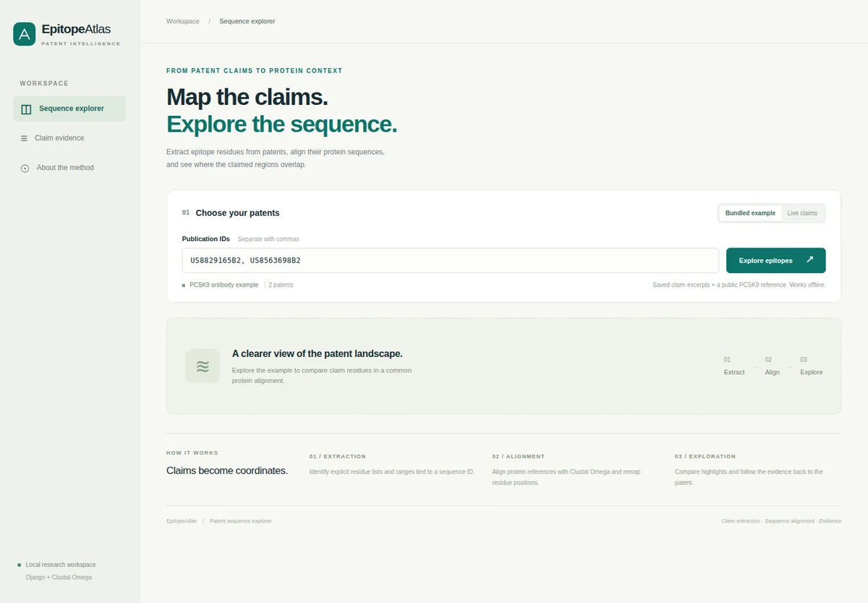
Task: Click 'Saved claim excerpts' note text
Action: [739, 285]
